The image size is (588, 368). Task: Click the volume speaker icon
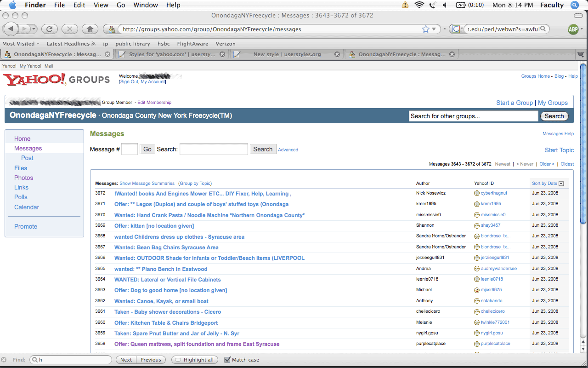pyautogui.click(x=445, y=5)
